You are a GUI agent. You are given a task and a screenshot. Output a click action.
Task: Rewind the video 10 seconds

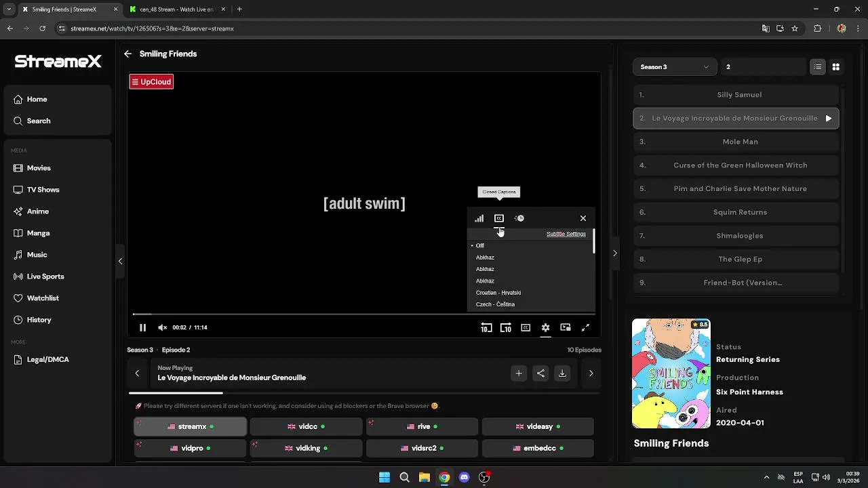tap(486, 327)
